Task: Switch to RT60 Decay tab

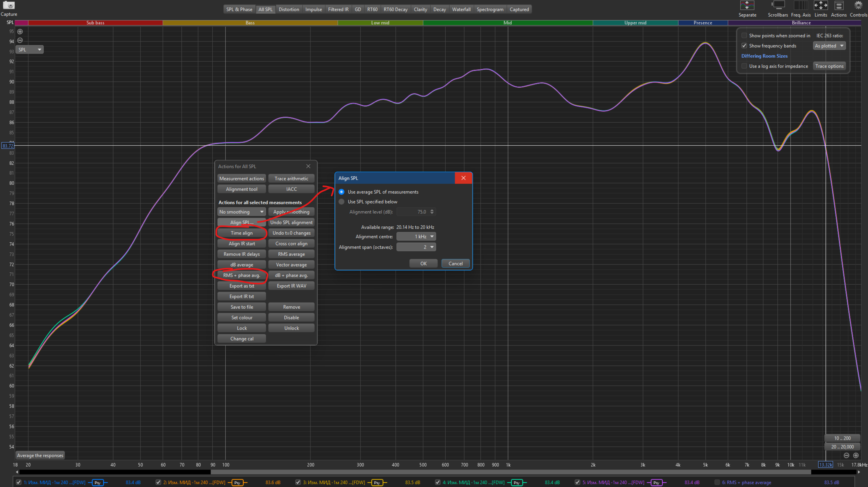Action: pos(395,9)
